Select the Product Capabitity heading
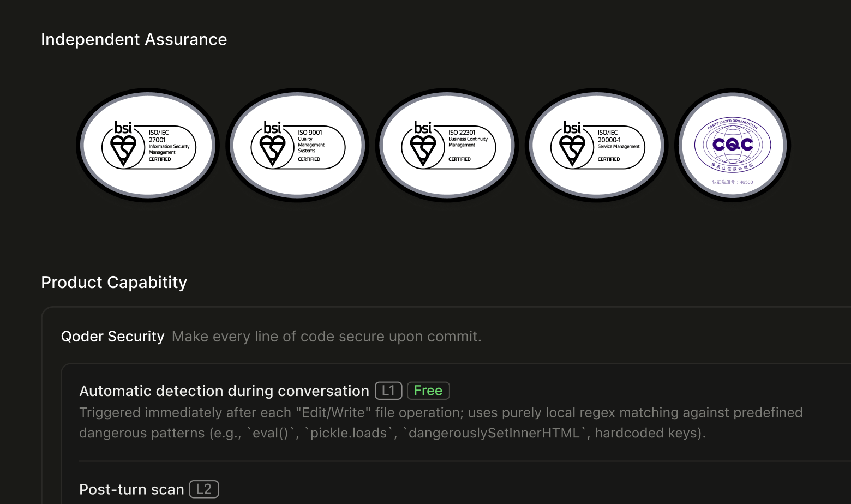 [x=114, y=283]
